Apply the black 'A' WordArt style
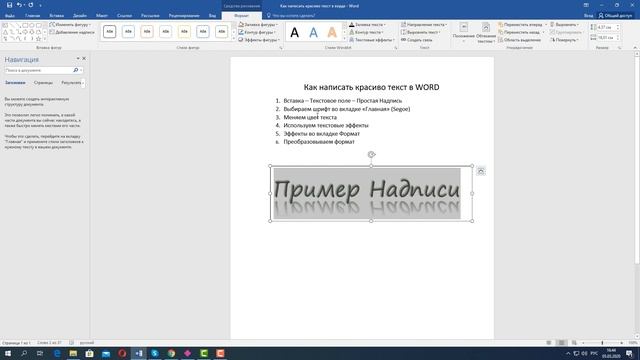The height and width of the screenshot is (360, 640). [294, 32]
